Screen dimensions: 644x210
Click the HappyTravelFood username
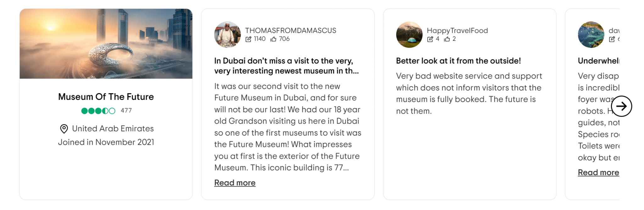point(457,30)
